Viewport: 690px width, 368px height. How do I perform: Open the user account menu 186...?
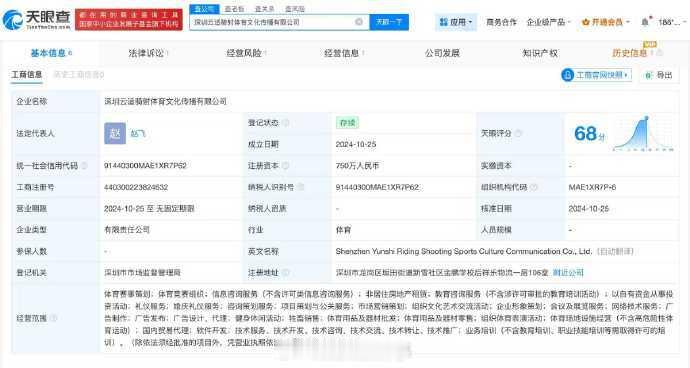coord(671,22)
